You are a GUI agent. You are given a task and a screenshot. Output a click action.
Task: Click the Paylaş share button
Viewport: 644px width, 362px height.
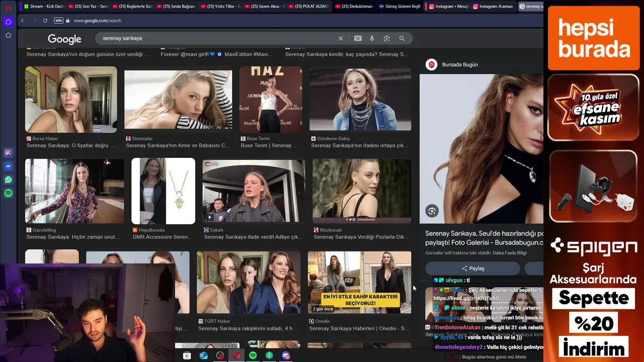tap(472, 268)
